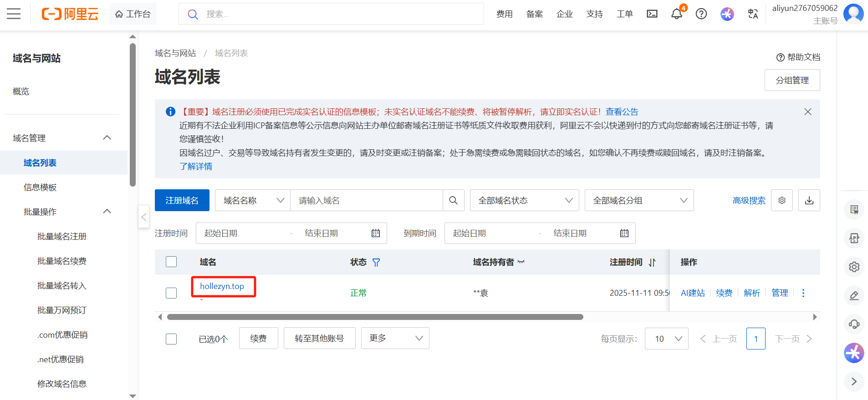Open the Cloud Shell terminal icon
The height and width of the screenshot is (400, 868).
[x=652, y=14]
